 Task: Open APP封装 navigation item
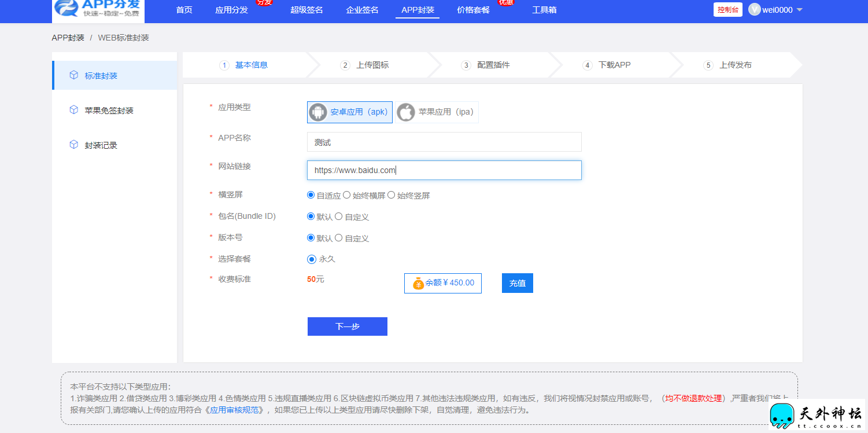point(418,10)
